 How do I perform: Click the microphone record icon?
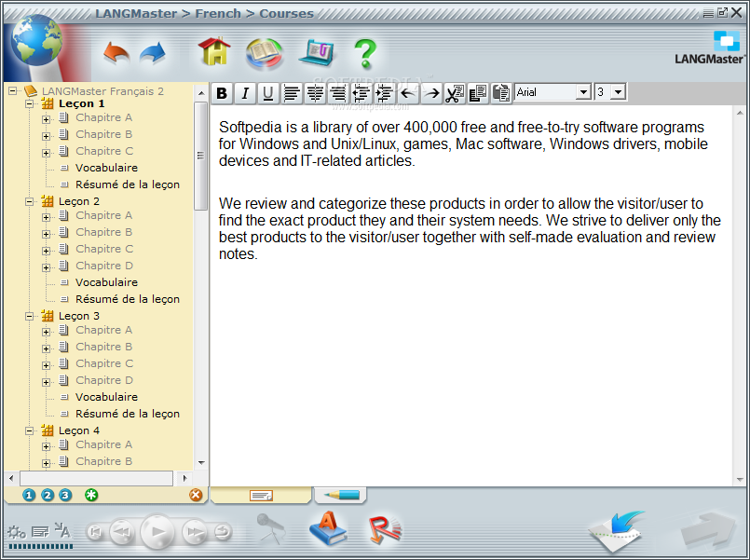[x=271, y=528]
